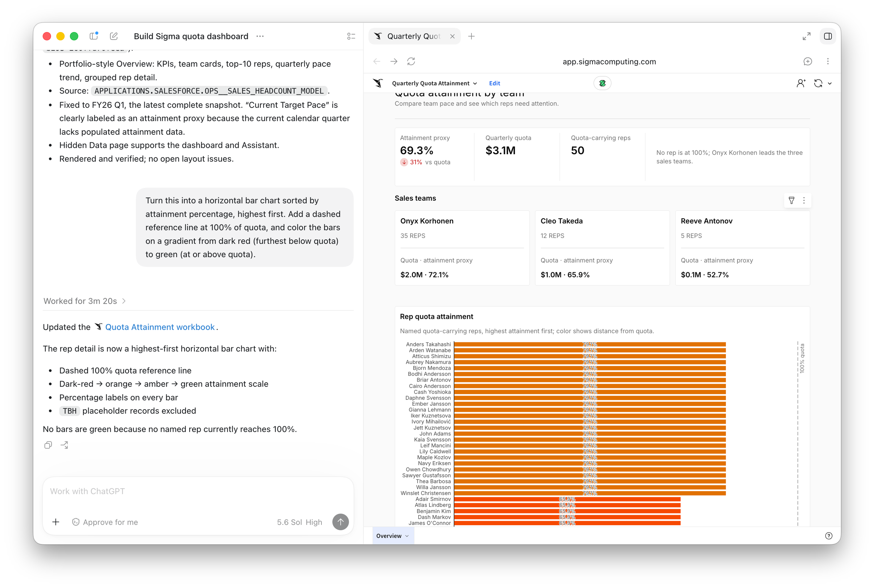Image resolution: width=874 pixels, height=588 pixels.
Task: Filter the Sales teams element
Action: 791,200
